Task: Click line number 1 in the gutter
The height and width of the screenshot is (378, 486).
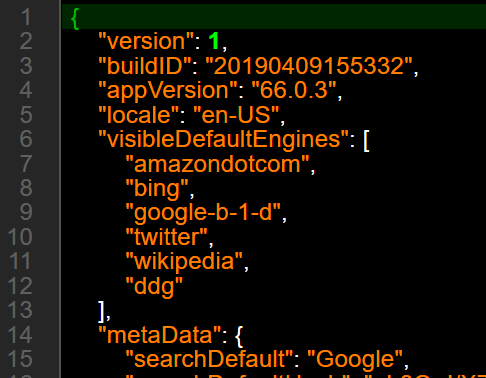Action: (26, 17)
